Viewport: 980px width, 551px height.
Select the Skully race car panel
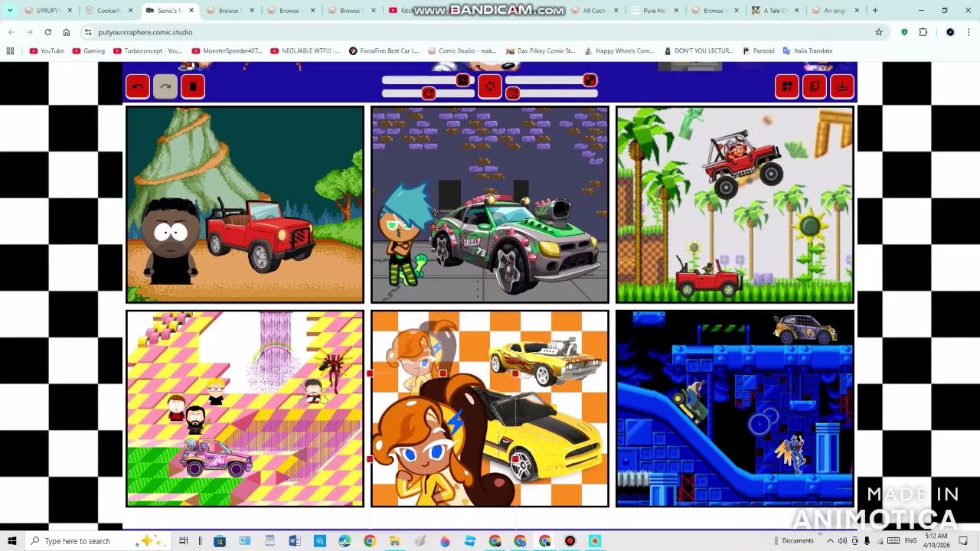click(490, 204)
